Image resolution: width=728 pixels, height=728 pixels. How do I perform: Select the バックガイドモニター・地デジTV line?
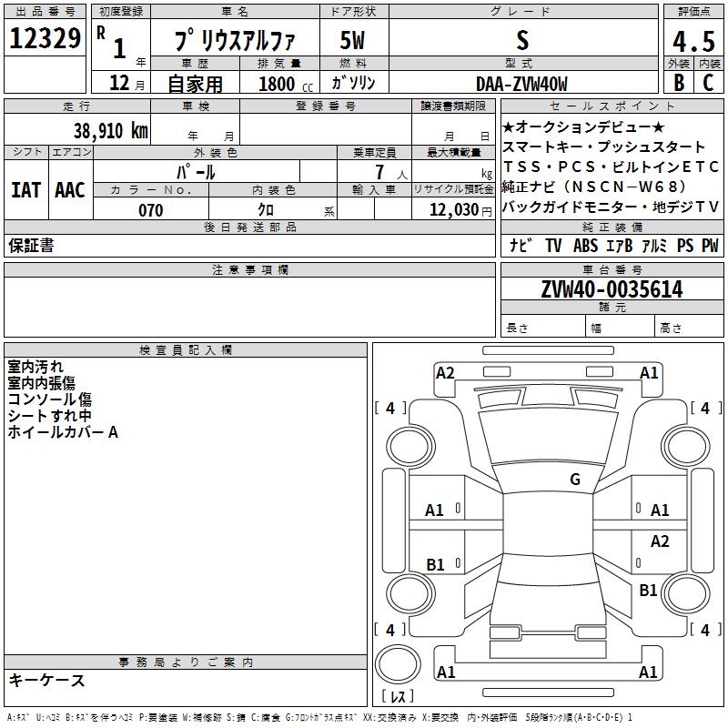(611, 207)
